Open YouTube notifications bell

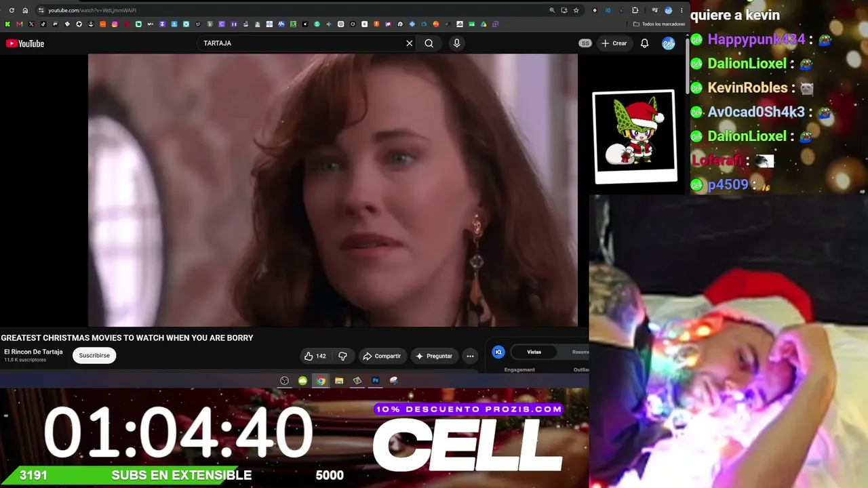(x=644, y=43)
